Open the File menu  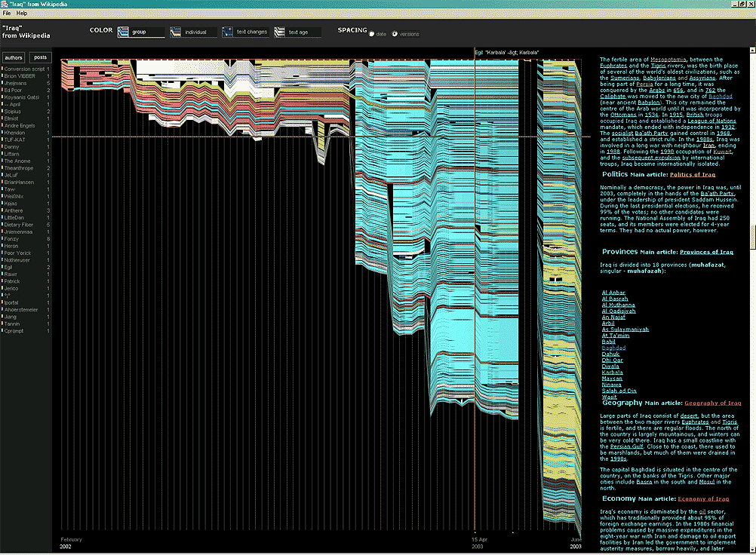6,13
